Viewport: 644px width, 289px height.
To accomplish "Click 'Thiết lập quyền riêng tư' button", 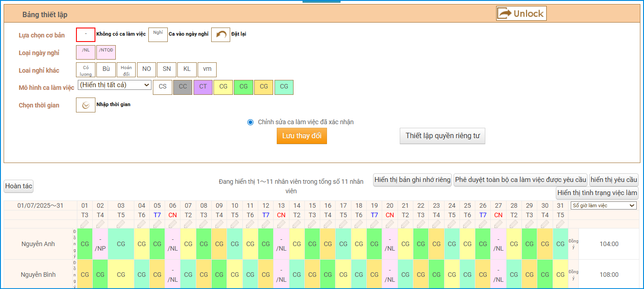I will [x=442, y=136].
